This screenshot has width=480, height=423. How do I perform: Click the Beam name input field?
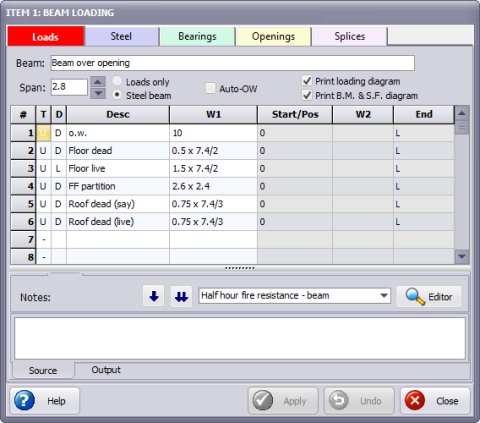[233, 63]
